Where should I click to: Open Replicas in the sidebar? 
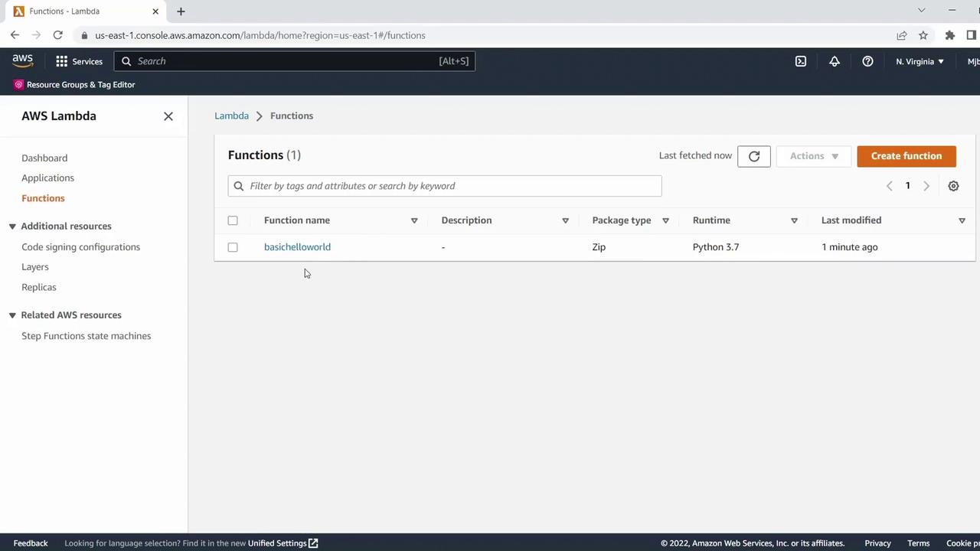(39, 287)
